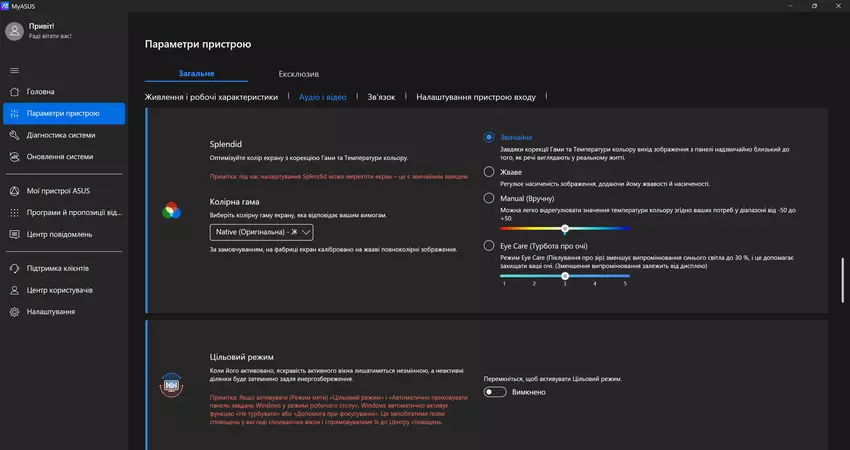Click the color temperature slider
850x450 pixels.
point(565,229)
